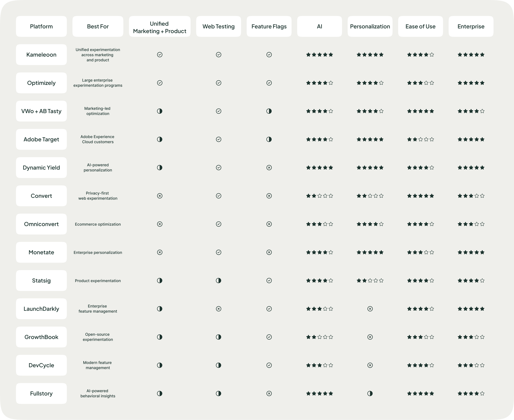Click DevCycle's Web Testing half-circle icon
Screen dimensions: 514x420
coord(219,365)
